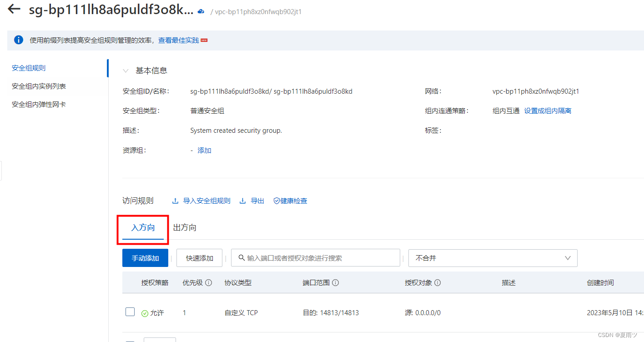Click 设置成组内隔离 link
Image resolution: width=644 pixels, height=342 pixels.
[548, 111]
